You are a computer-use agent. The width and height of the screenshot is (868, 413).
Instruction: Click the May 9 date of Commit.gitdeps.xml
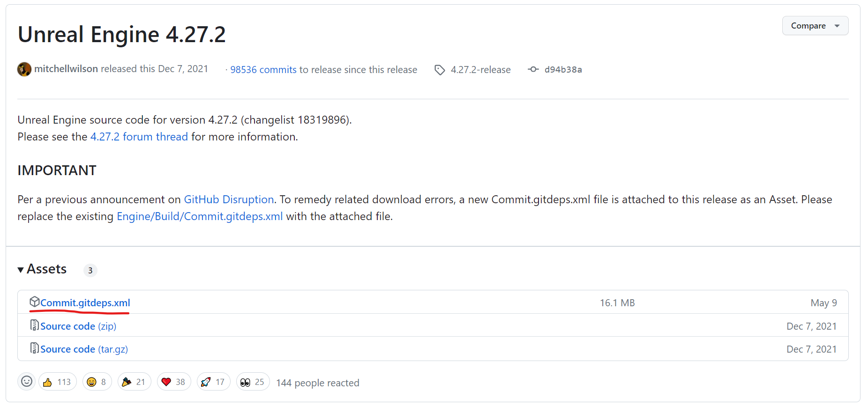[823, 303]
